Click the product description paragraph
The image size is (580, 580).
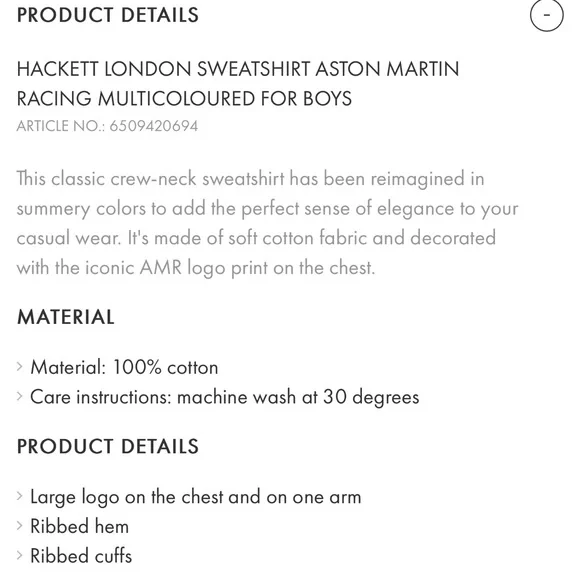point(267,223)
